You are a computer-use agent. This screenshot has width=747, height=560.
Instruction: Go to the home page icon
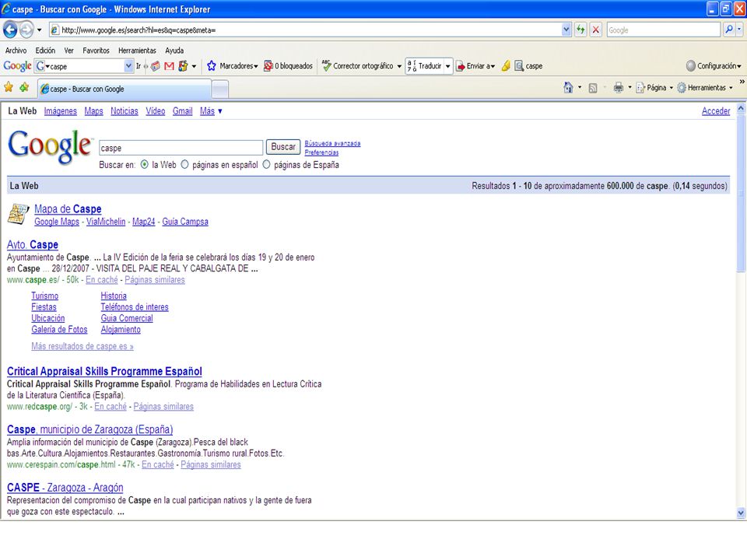coord(568,88)
